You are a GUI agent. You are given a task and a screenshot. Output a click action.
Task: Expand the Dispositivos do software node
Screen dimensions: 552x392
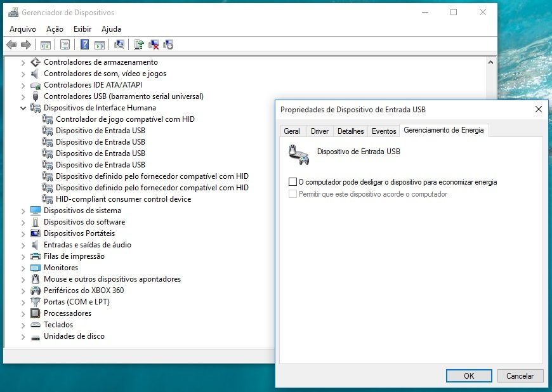coord(23,223)
